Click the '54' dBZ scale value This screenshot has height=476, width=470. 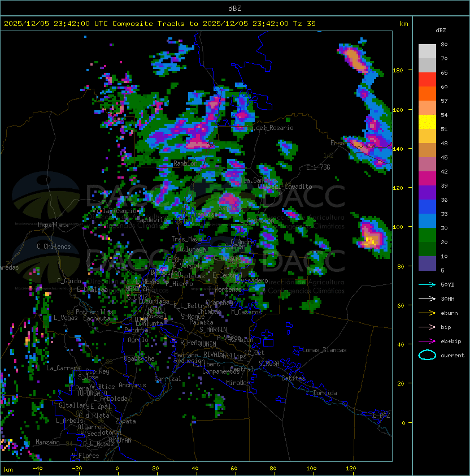point(444,115)
